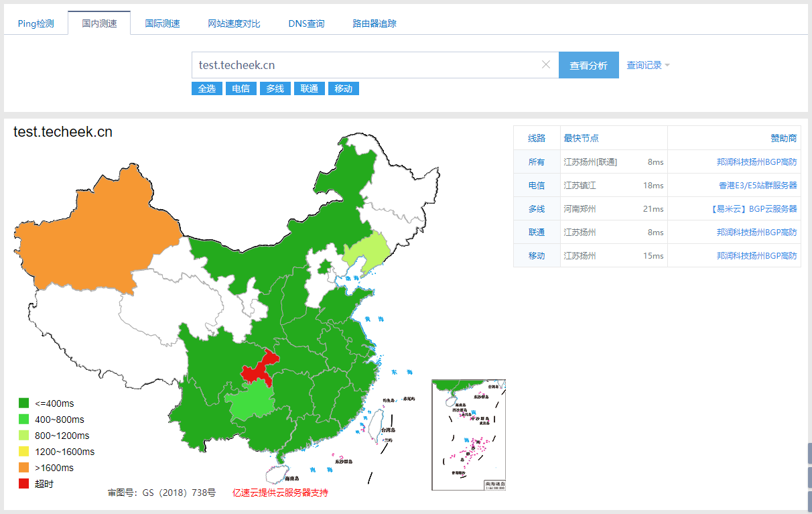Open the 【易米云】BGP云服务器 sponsor link
The height and width of the screenshot is (514, 812).
[x=754, y=209]
